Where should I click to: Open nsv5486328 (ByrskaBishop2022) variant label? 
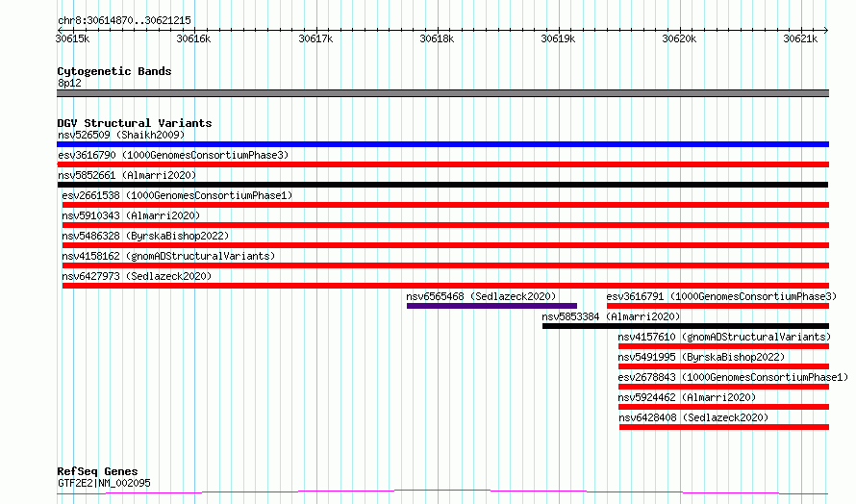click(145, 236)
